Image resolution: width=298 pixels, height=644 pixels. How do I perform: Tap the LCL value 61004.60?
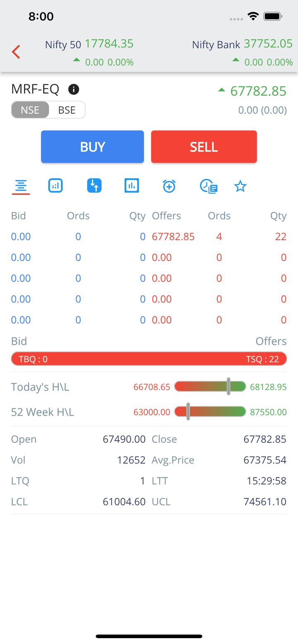pyautogui.click(x=124, y=502)
